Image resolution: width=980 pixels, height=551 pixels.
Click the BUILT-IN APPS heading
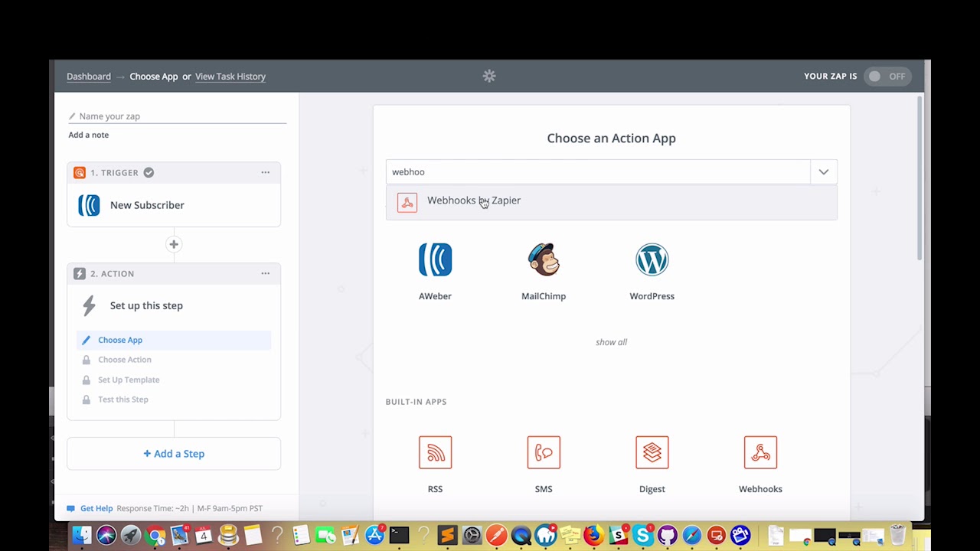[416, 402]
